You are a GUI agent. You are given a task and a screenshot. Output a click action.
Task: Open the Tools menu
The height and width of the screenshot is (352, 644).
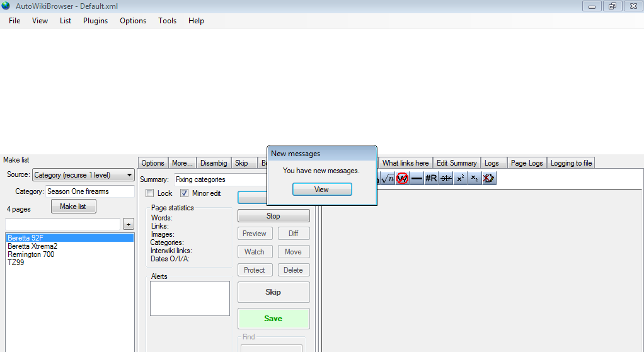[167, 21]
